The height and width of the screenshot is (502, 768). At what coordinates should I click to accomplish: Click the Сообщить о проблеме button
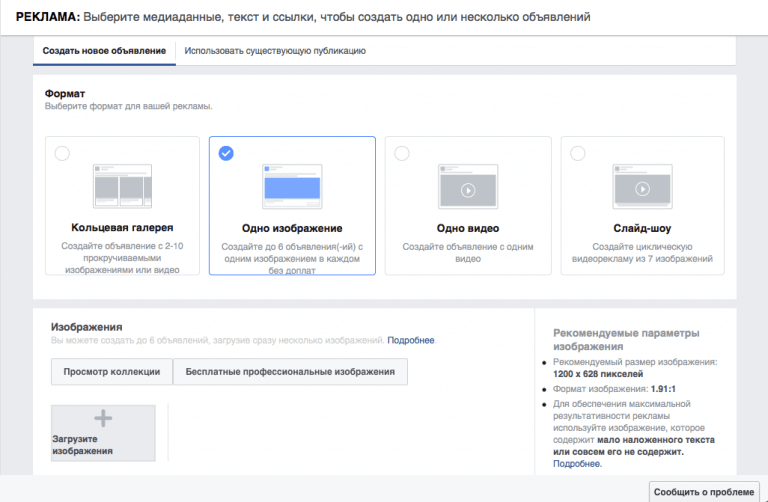click(x=704, y=492)
